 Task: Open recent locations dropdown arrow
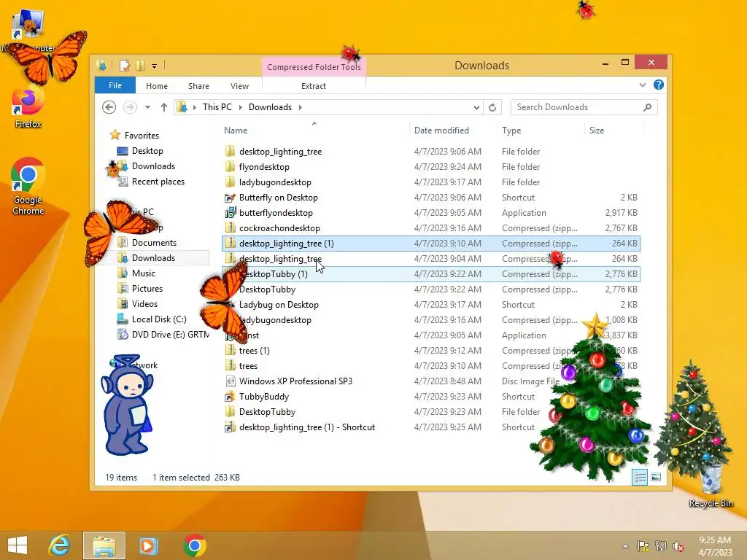pyautogui.click(x=147, y=107)
